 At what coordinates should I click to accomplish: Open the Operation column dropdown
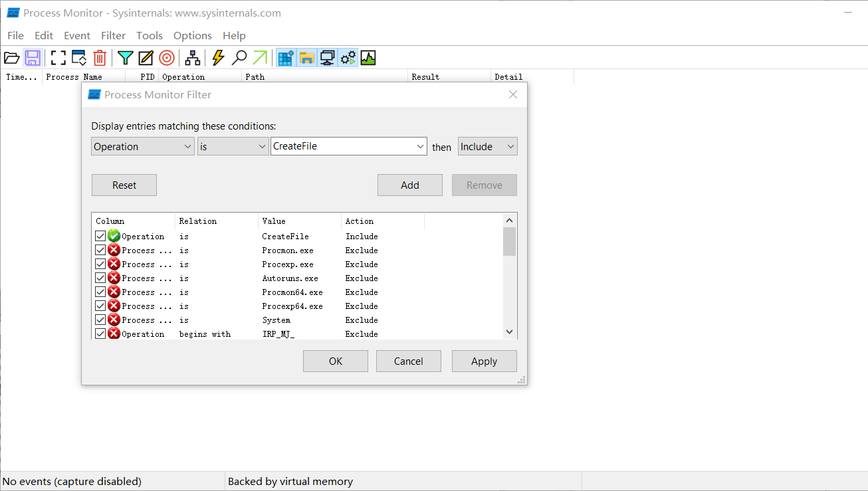(142, 146)
